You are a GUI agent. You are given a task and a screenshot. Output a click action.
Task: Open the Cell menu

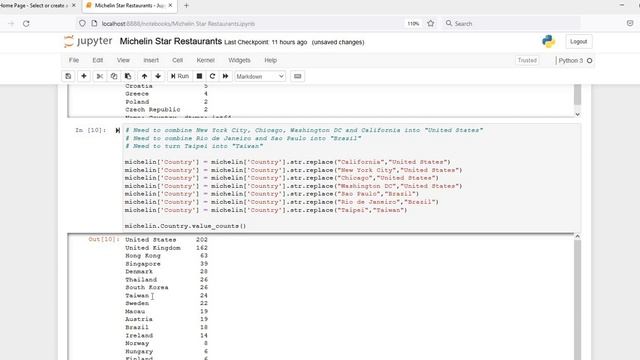click(178, 60)
